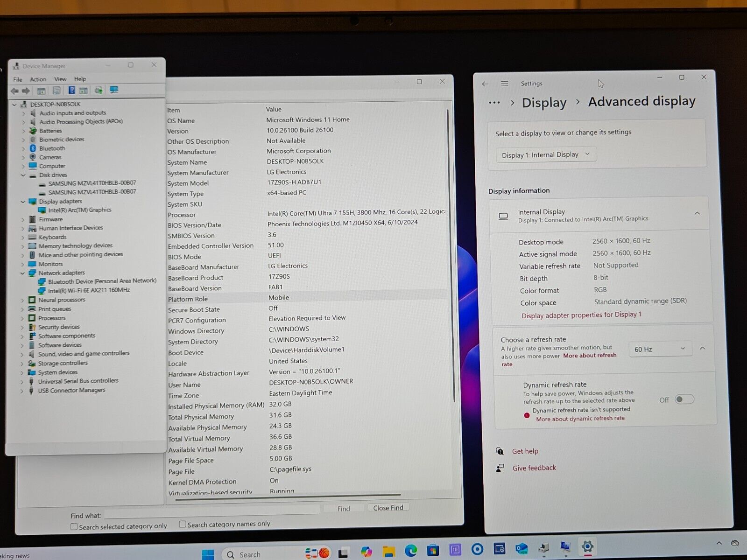Open the 60 Hz refresh rate dropdown
747x560 pixels.
pos(659,349)
